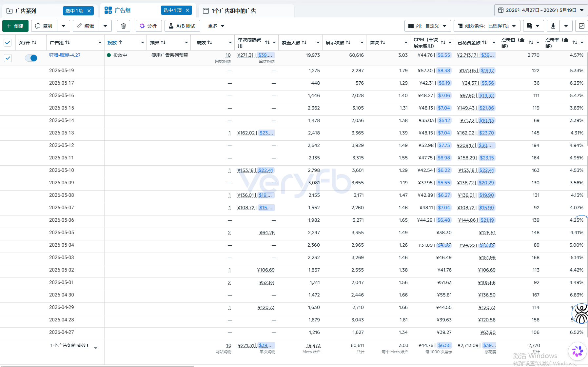
Task: Open the 细分条件 breakdown dropdown
Action: pyautogui.click(x=486, y=26)
